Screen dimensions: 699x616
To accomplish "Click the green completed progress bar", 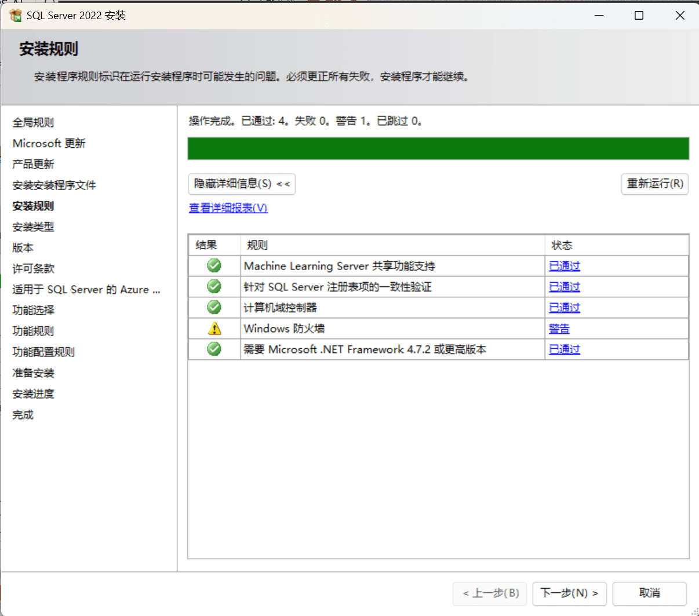I will pos(438,148).
